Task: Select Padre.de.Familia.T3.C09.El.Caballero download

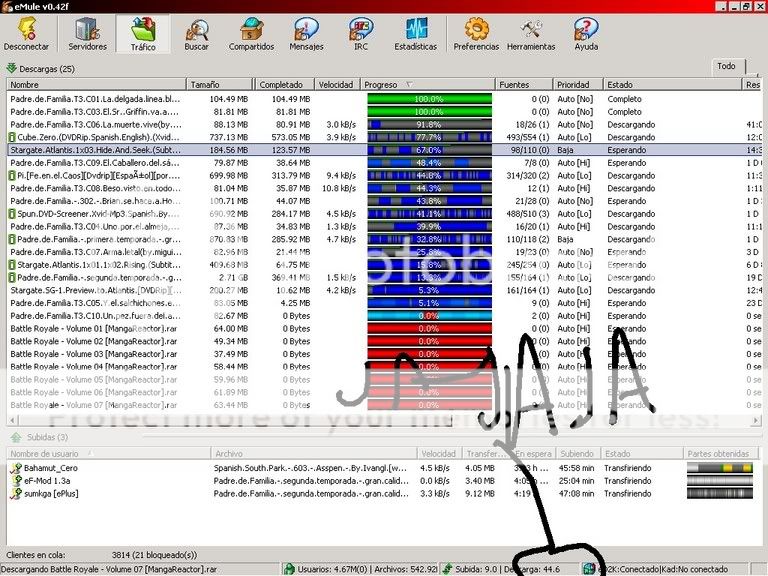Action: 384,163
